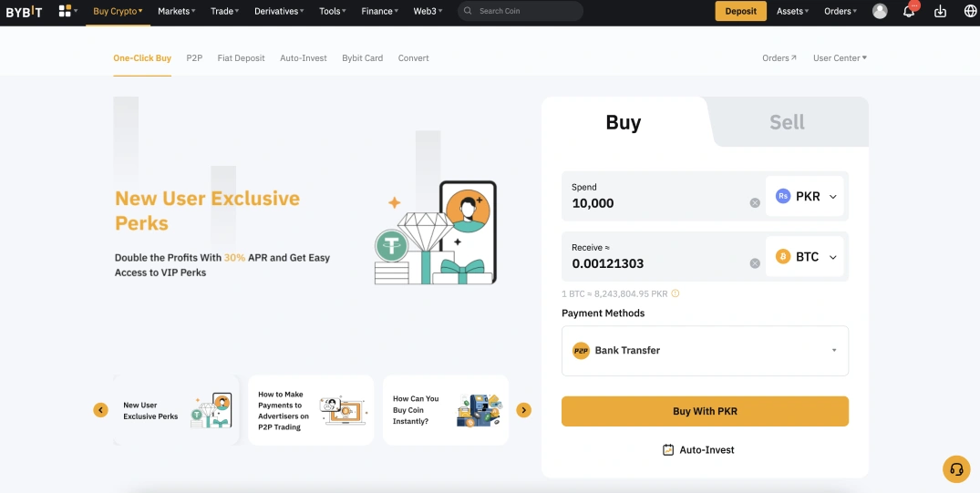980x493 pixels.
Task: Focus the Search Coin field
Action: [x=521, y=11]
